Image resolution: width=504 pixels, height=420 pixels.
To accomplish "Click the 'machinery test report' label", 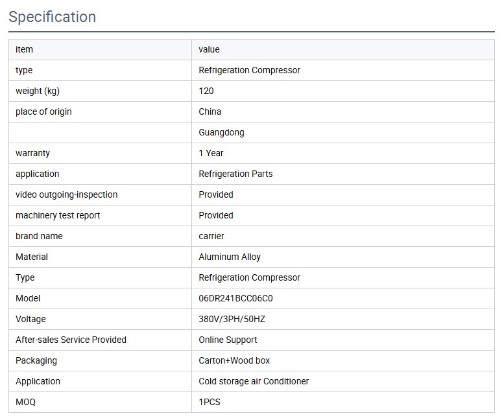I will coord(58,215).
